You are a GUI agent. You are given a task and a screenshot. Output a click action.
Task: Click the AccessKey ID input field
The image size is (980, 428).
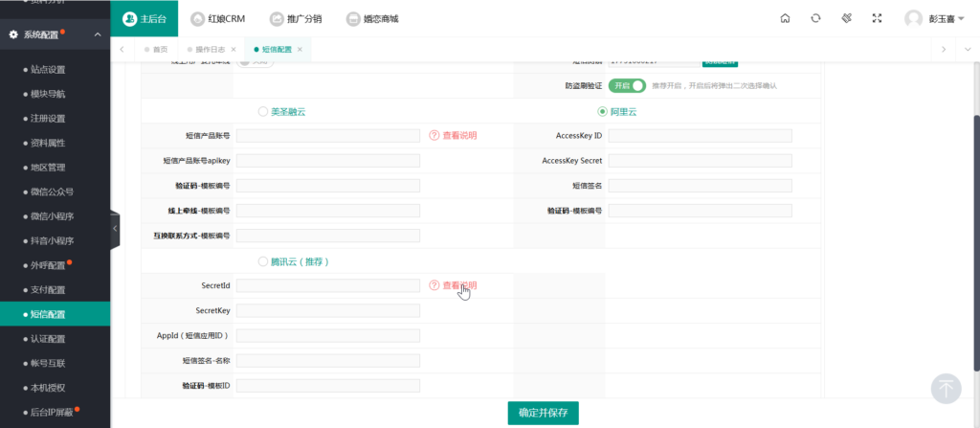point(700,136)
